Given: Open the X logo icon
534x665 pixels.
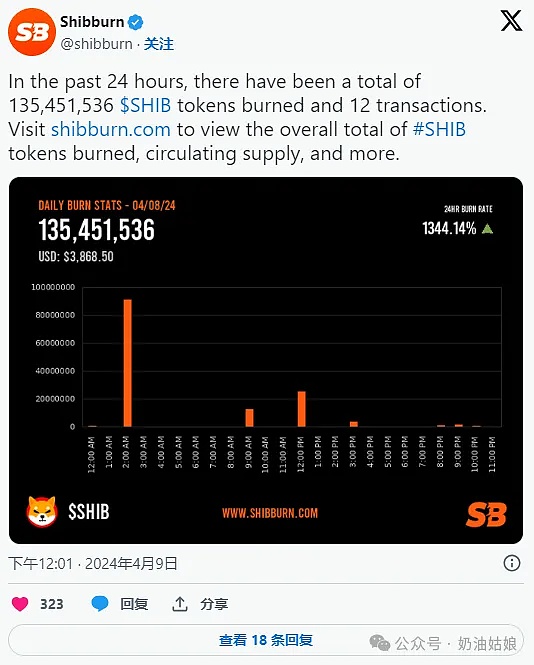Looking at the screenshot, I should [x=511, y=21].
